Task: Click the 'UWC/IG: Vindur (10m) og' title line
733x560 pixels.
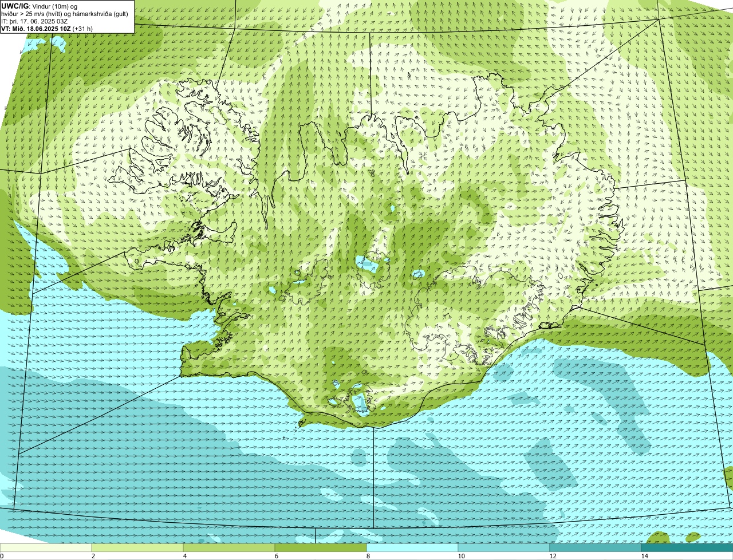Action: pyautogui.click(x=40, y=6)
